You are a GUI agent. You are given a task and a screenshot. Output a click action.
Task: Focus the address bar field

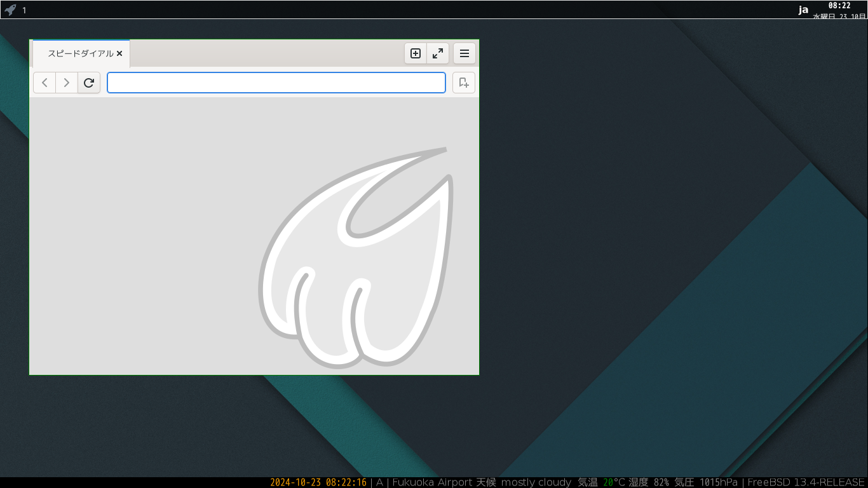pyautogui.click(x=276, y=83)
